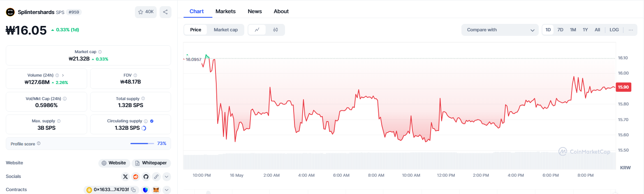Switch to the News tab

click(x=255, y=12)
